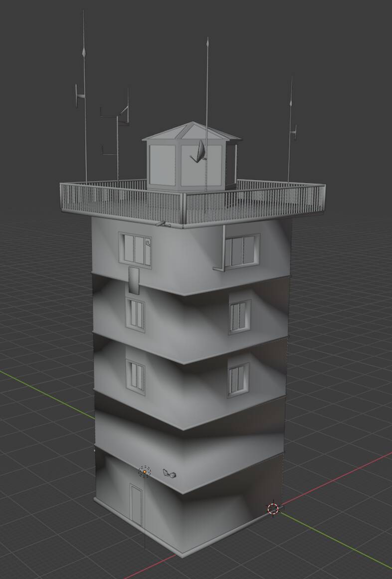Select the balcony railing's front corner post

[x=183, y=208]
